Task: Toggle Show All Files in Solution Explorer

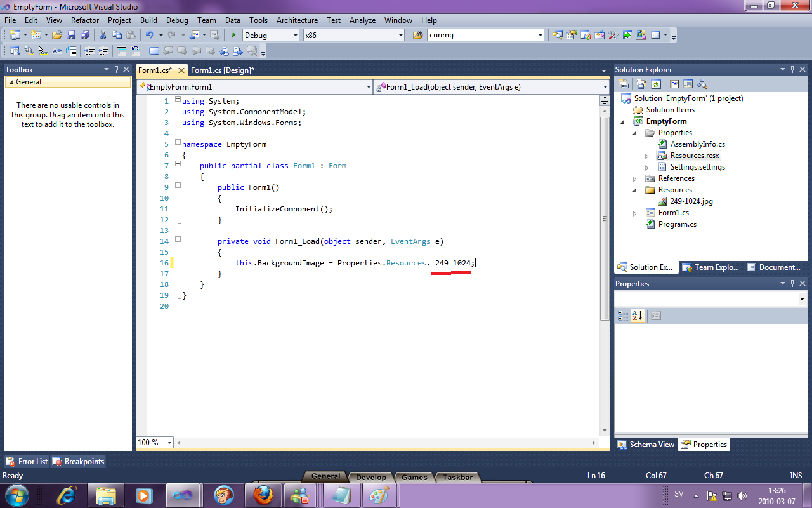Action: click(641, 83)
